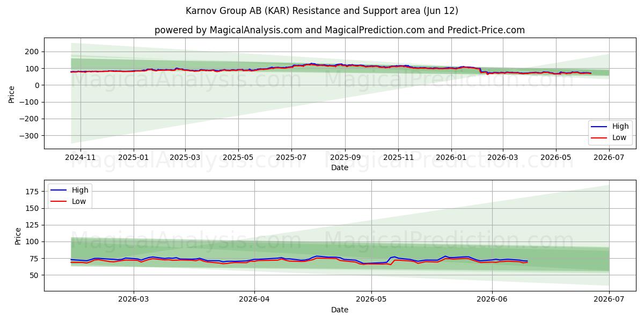
Task: Click the 'Date' axis label under the bottom chart
Action: point(340,310)
